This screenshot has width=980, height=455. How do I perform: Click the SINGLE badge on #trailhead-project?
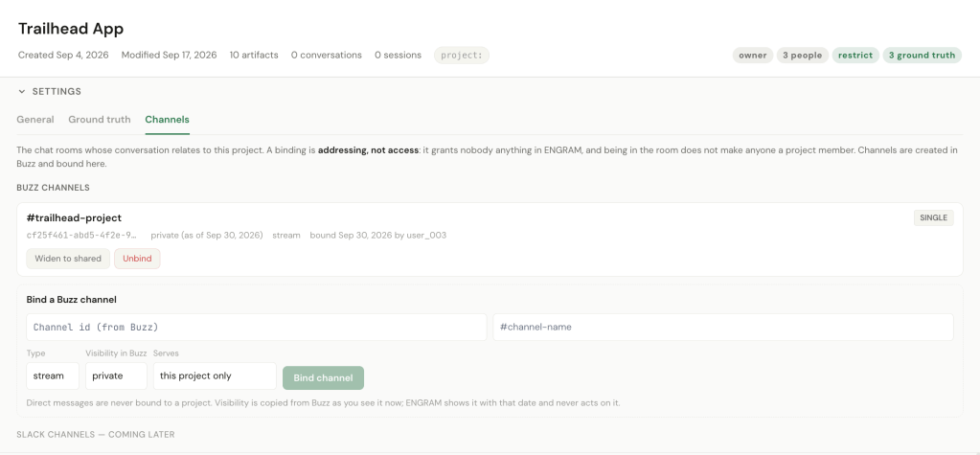934,217
